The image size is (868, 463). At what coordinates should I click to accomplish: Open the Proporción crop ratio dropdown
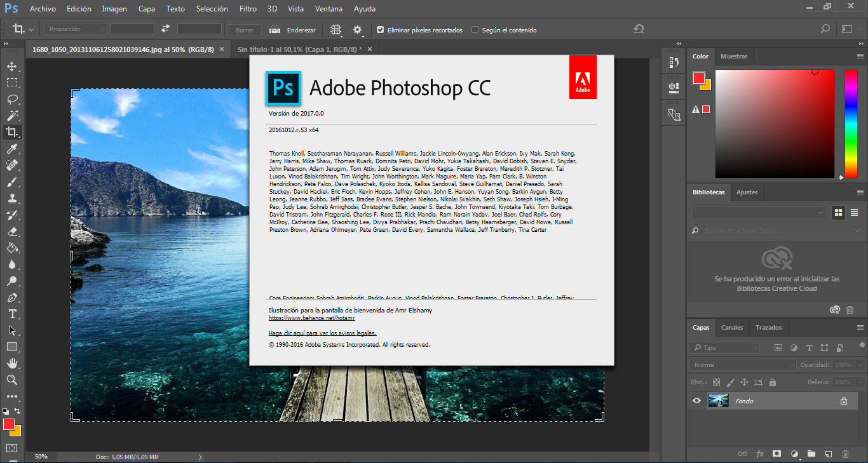[x=76, y=29]
